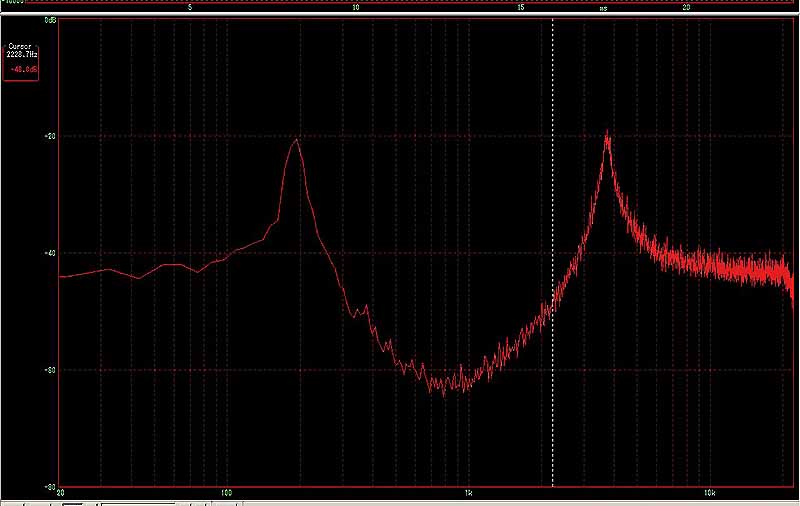
Task: Click the 10 ms mark on the time axis
Action: [x=355, y=8]
